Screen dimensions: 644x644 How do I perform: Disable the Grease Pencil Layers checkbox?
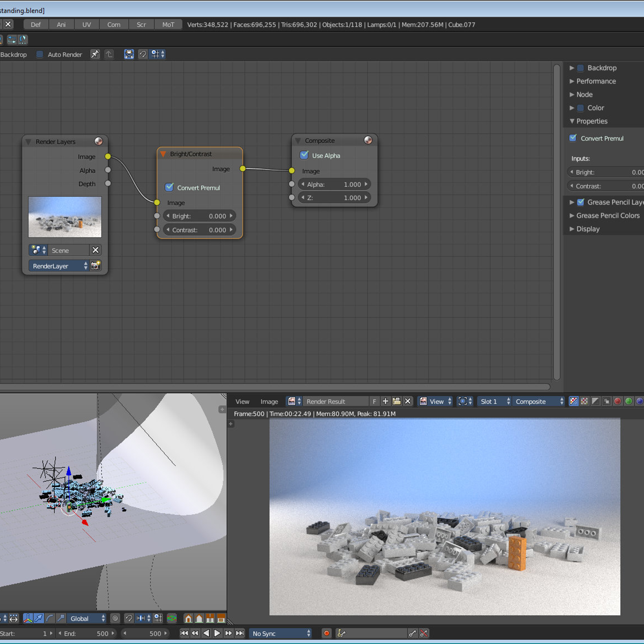[581, 202]
